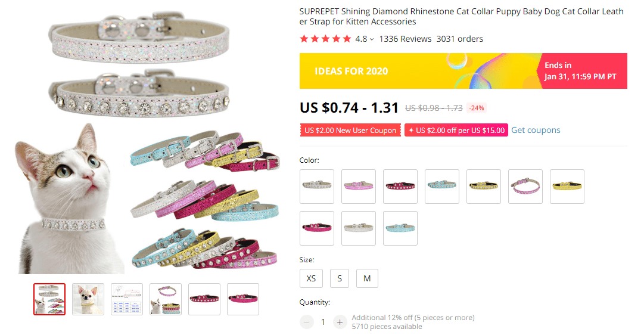This screenshot has height=335, width=644.
Task: Open the chihuahua dog thumbnail image
Action: [x=88, y=299]
